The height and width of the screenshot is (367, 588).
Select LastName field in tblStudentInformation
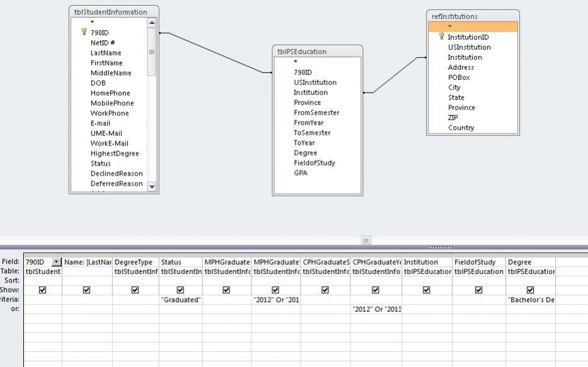106,53
